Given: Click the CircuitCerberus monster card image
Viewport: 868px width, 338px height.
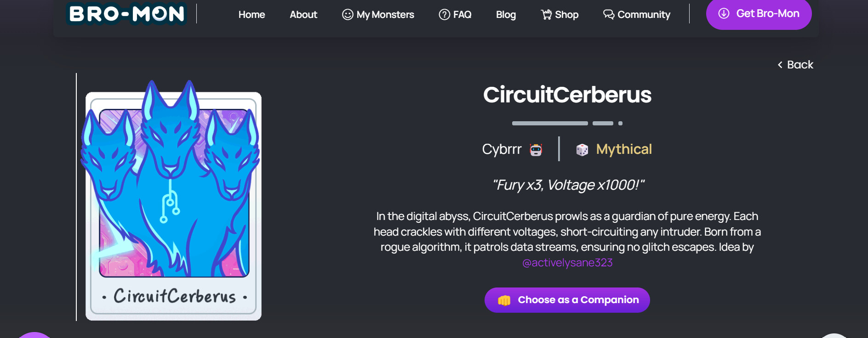Looking at the screenshot, I should (x=173, y=202).
